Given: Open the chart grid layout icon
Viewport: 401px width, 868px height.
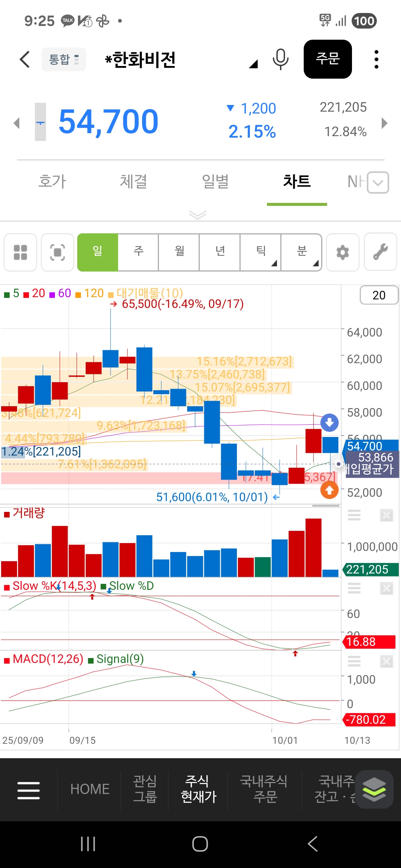Looking at the screenshot, I should coord(20,252).
